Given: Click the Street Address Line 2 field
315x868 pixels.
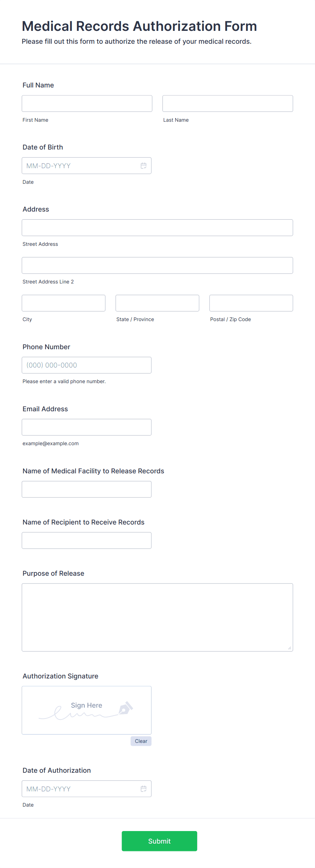Looking at the screenshot, I should 157,265.
